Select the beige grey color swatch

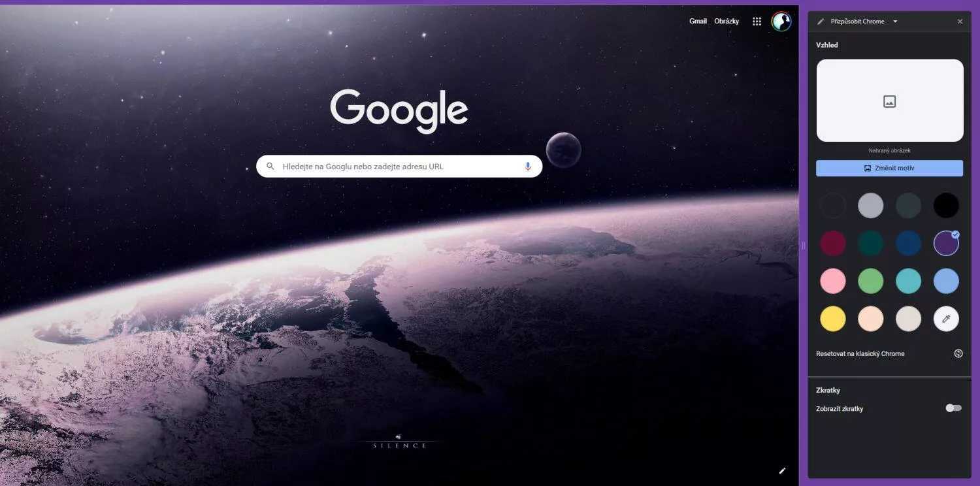tap(908, 319)
